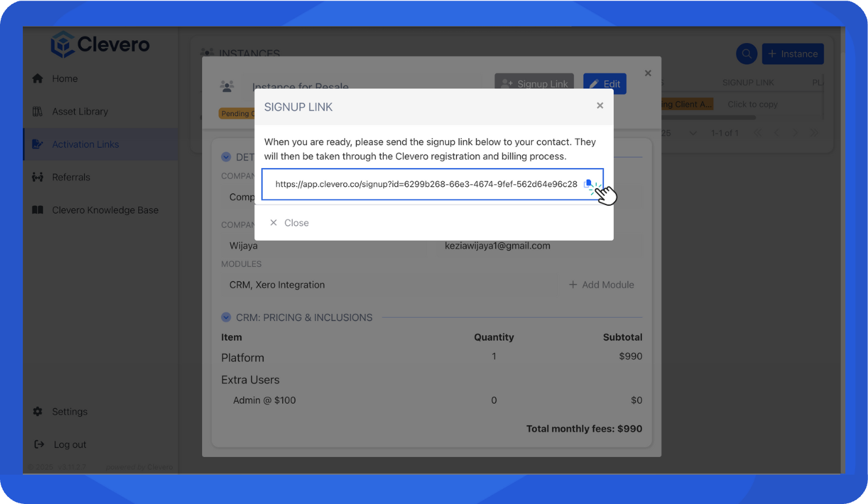Go to the next page arrow

coord(795,133)
